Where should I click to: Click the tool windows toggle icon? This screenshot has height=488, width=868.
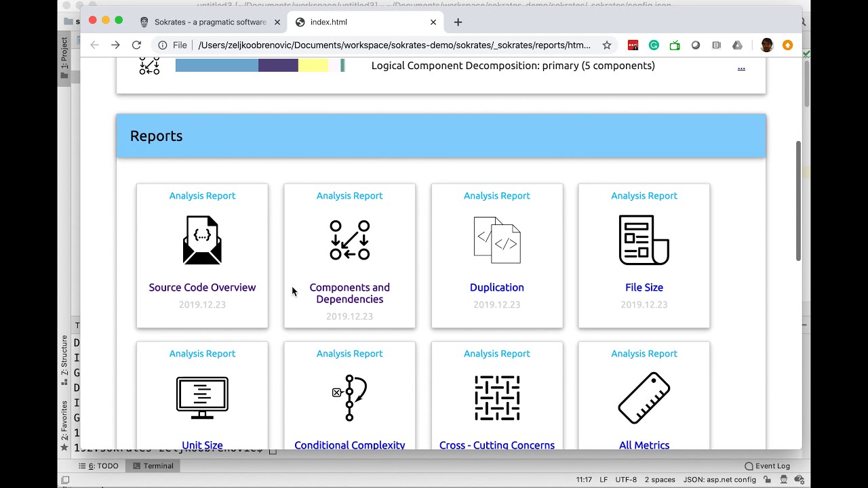65,480
